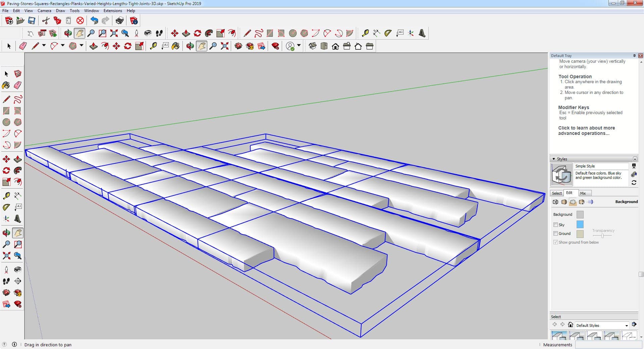Enable the Sky checkbox

click(x=555, y=225)
